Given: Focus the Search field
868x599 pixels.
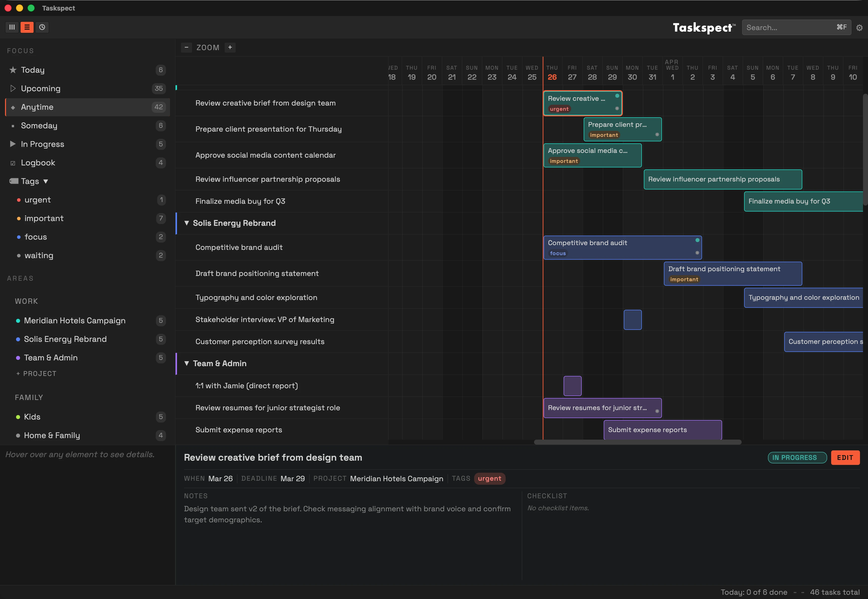Looking at the screenshot, I should coord(796,27).
